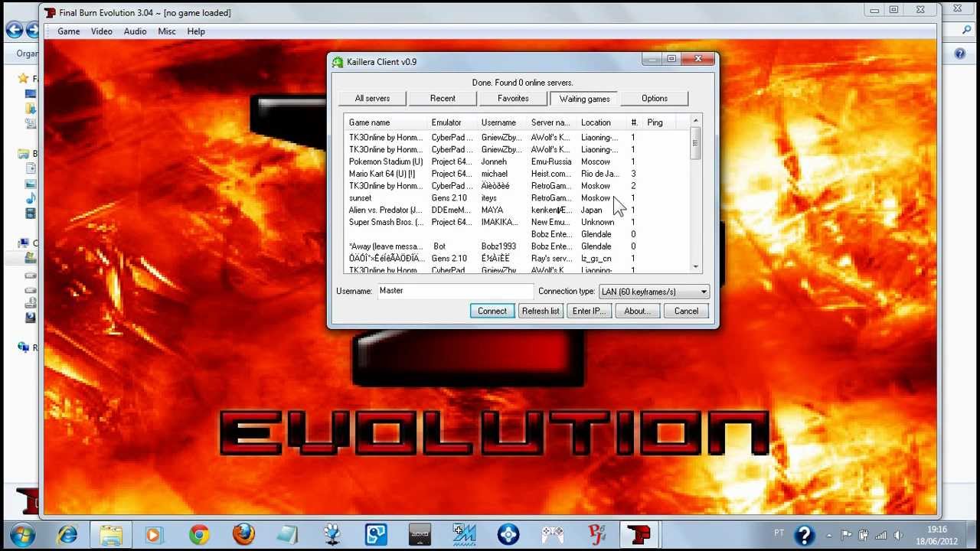The width and height of the screenshot is (980, 551).
Task: Open the Misc menu
Action: pos(167,31)
